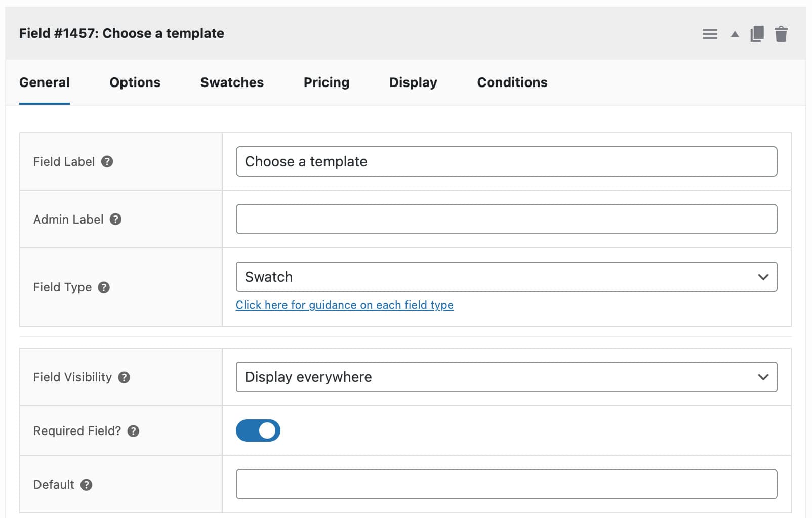
Task: Disable the Required Field toggle
Action: [258, 430]
